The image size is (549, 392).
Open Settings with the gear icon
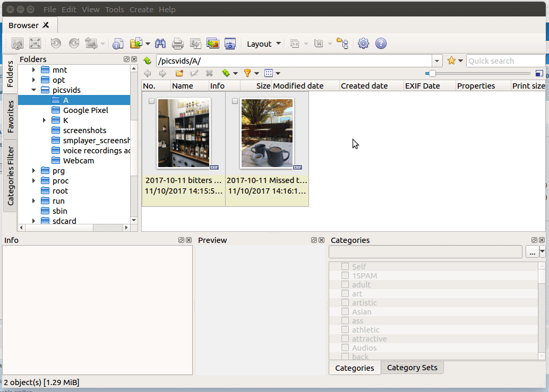pyautogui.click(x=363, y=44)
